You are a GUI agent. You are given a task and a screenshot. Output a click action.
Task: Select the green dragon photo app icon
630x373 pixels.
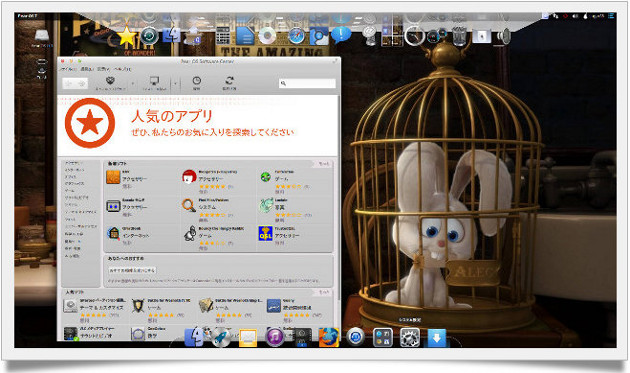tap(266, 205)
